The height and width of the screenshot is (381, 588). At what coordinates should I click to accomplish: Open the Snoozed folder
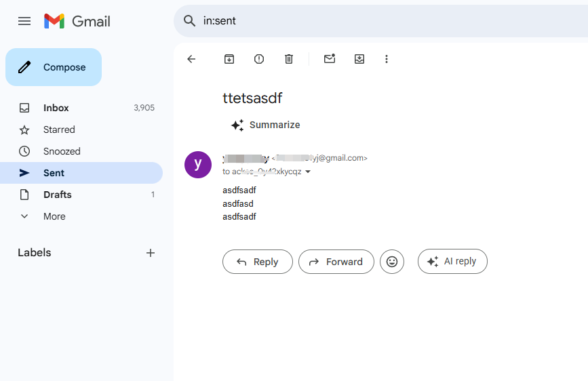(x=62, y=151)
